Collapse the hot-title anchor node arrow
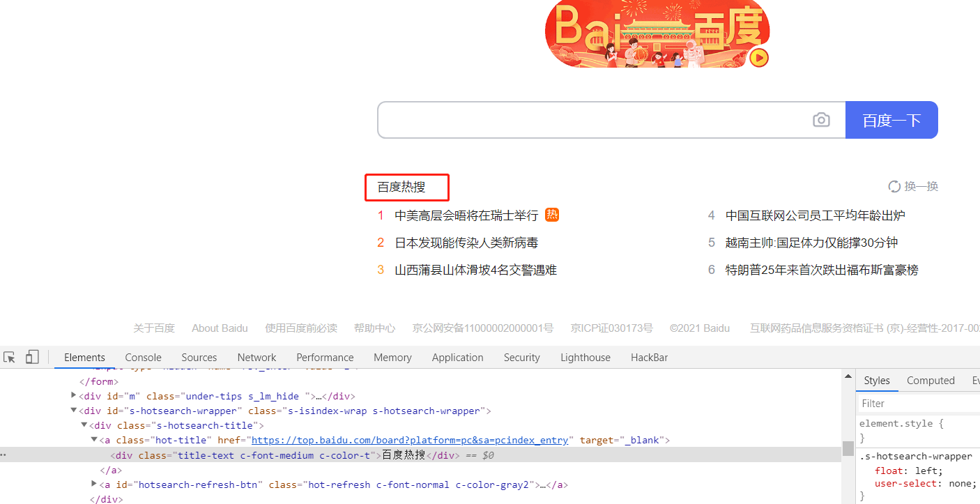Image resolution: width=980 pixels, height=504 pixels. (95, 440)
